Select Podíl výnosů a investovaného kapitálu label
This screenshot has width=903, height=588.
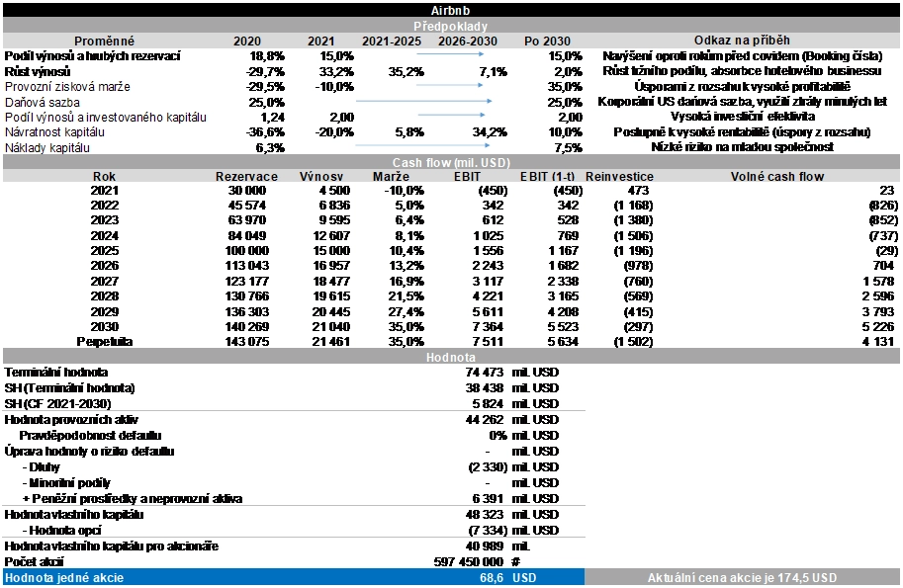[106, 118]
